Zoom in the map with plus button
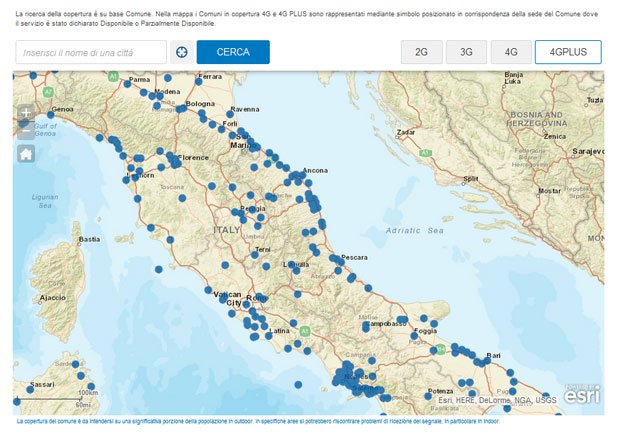Screen dimensions: 620x436 coord(26,113)
